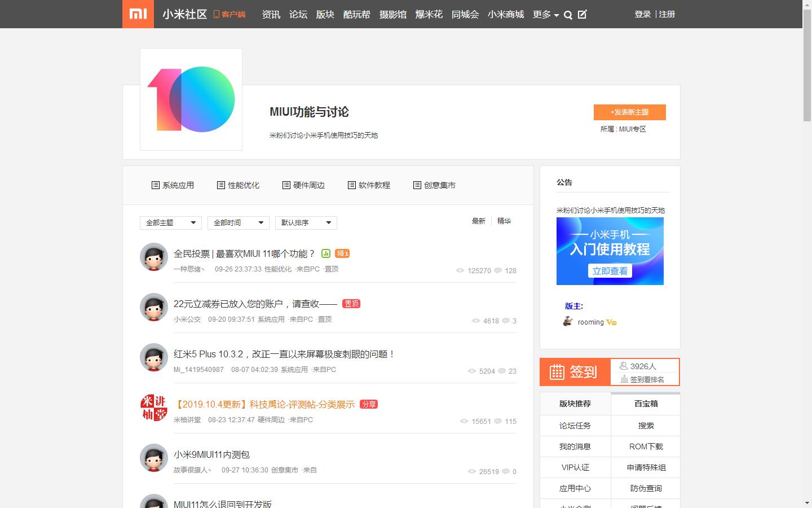812x508 pixels.
Task: Click ROM下载 in the toolbox grid
Action: 646,446
